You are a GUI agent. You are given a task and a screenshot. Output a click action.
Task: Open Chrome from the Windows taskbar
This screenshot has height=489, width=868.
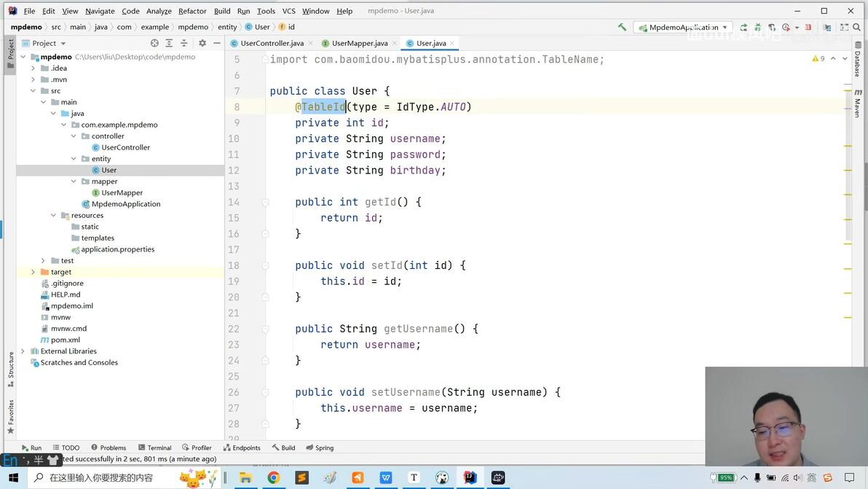[274, 477]
